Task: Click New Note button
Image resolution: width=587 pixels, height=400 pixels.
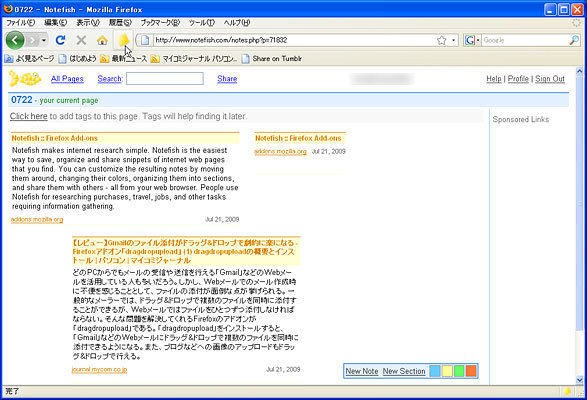Action: [x=362, y=371]
